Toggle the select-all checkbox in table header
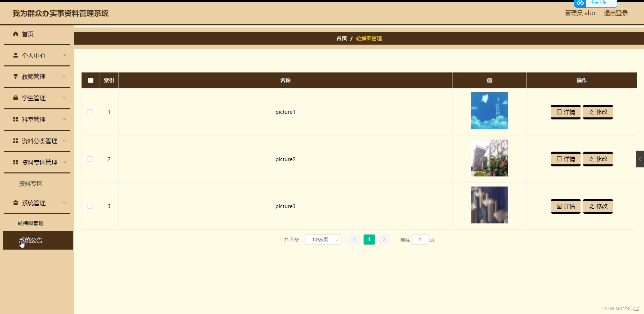This screenshot has width=644, height=314. point(90,80)
